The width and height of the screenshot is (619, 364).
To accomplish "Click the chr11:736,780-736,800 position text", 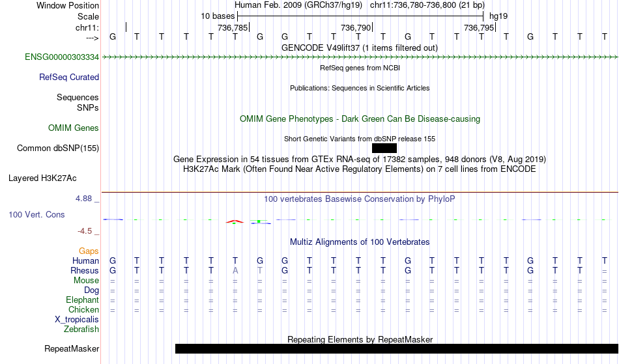I will 427,5.
